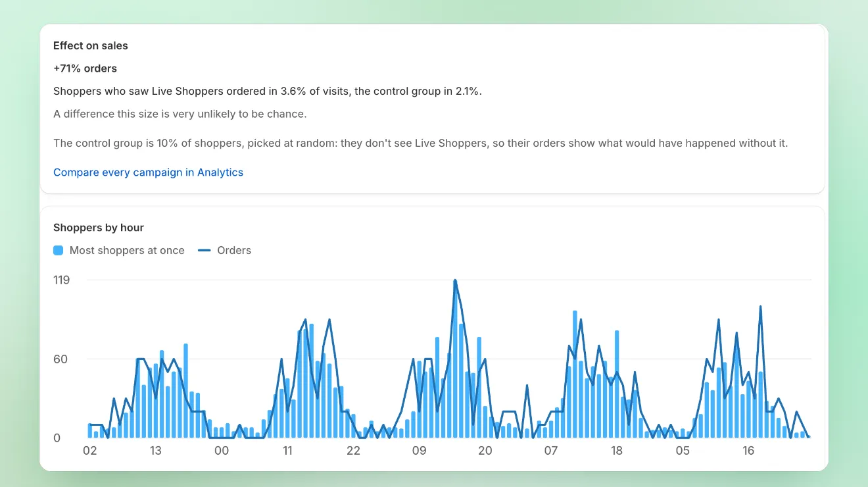This screenshot has width=868, height=487.
Task: Click the 11 x-axis hour label
Action: click(287, 451)
